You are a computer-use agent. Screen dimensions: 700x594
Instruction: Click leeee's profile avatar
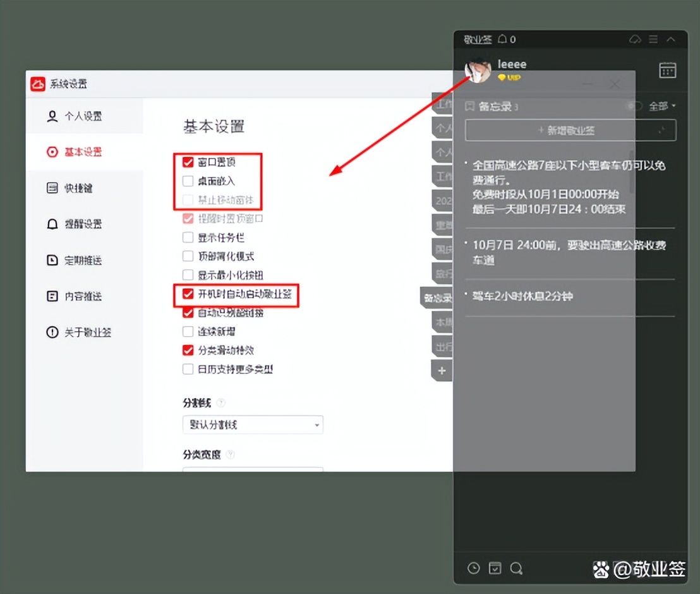pyautogui.click(x=478, y=70)
